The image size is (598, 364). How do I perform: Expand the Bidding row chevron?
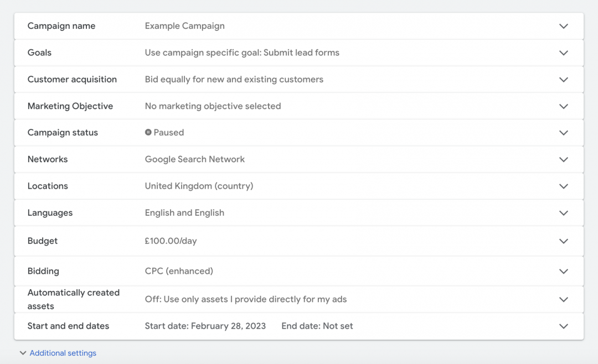tap(564, 271)
